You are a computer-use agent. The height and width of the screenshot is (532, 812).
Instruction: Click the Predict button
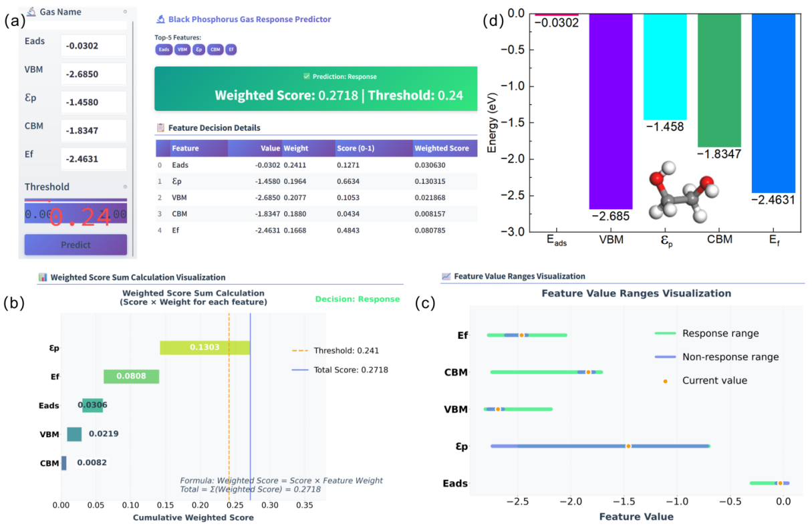pos(76,245)
